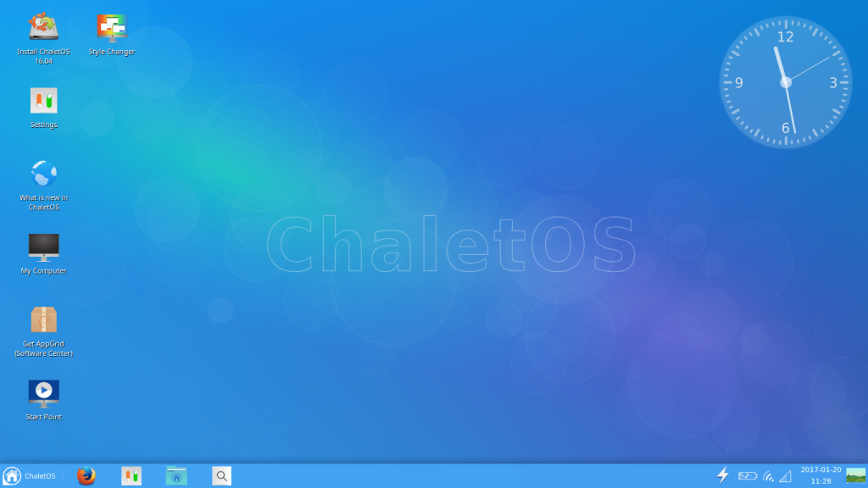Open the ChaletOS start menu button
Screen dimensions: 868x488
click(x=30, y=476)
